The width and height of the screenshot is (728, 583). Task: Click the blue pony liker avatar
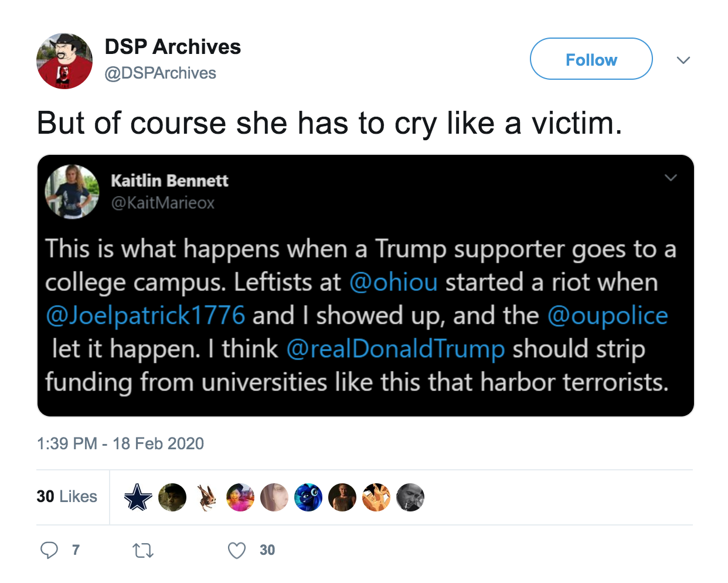pyautogui.click(x=308, y=497)
